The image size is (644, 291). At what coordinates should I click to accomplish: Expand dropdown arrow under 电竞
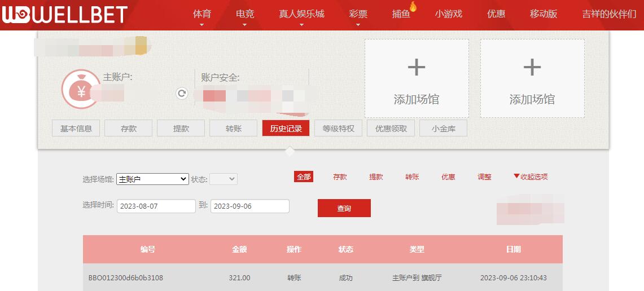245,25
